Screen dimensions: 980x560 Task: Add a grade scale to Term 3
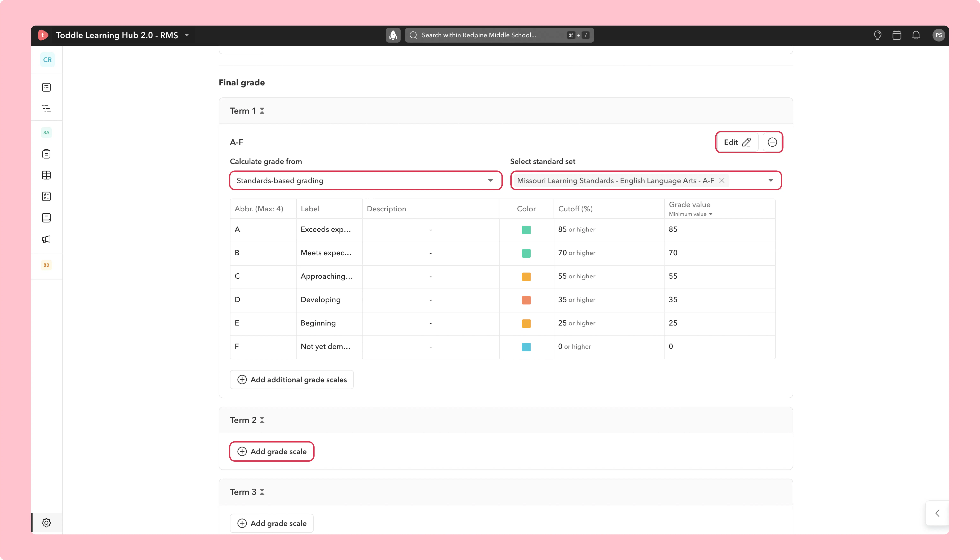click(272, 523)
